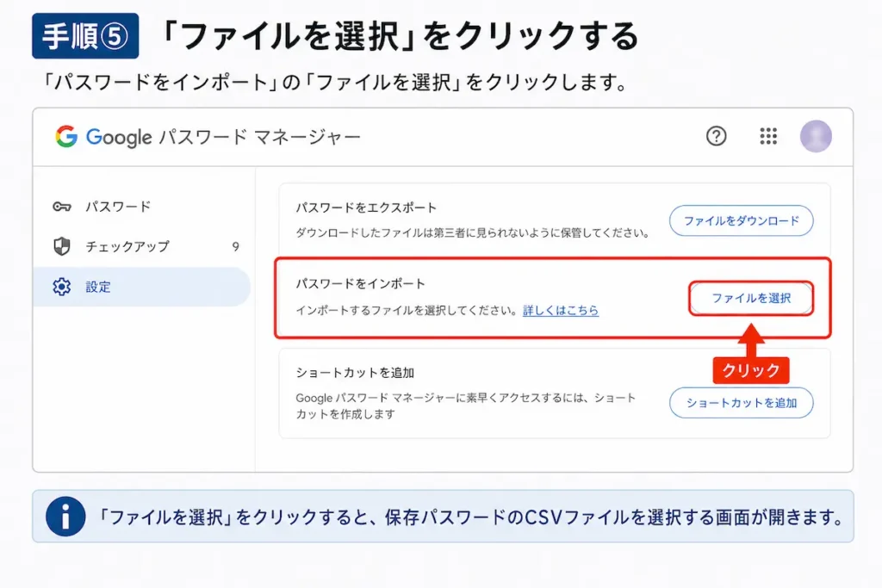
Task: Click the ショートカットを追加 button
Action: (x=742, y=403)
